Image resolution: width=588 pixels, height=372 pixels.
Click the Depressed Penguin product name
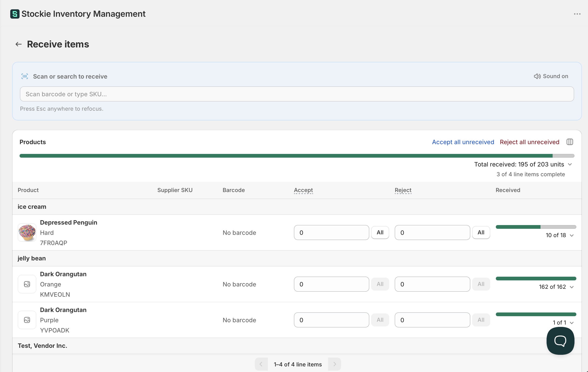coord(69,223)
